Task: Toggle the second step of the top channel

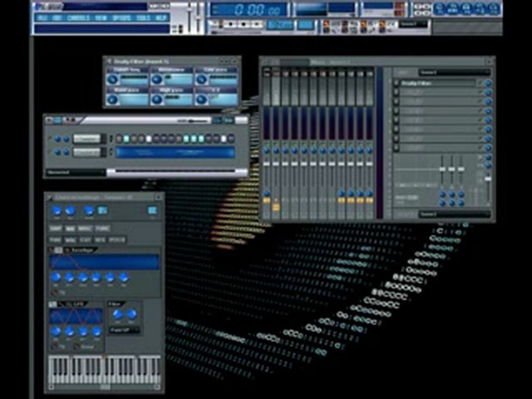Action: pos(126,139)
